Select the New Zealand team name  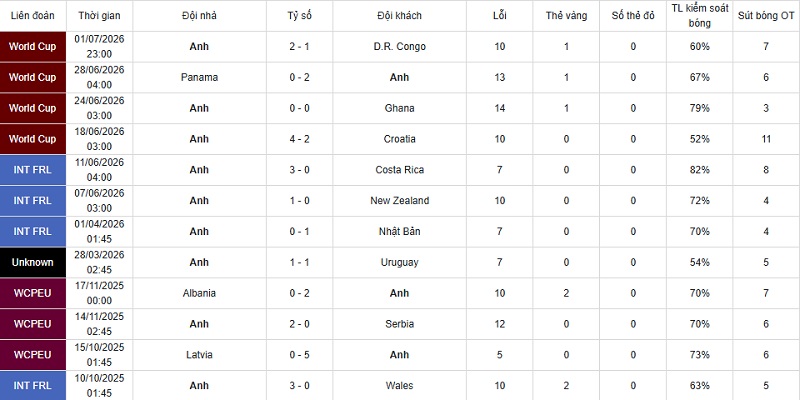pos(399,201)
